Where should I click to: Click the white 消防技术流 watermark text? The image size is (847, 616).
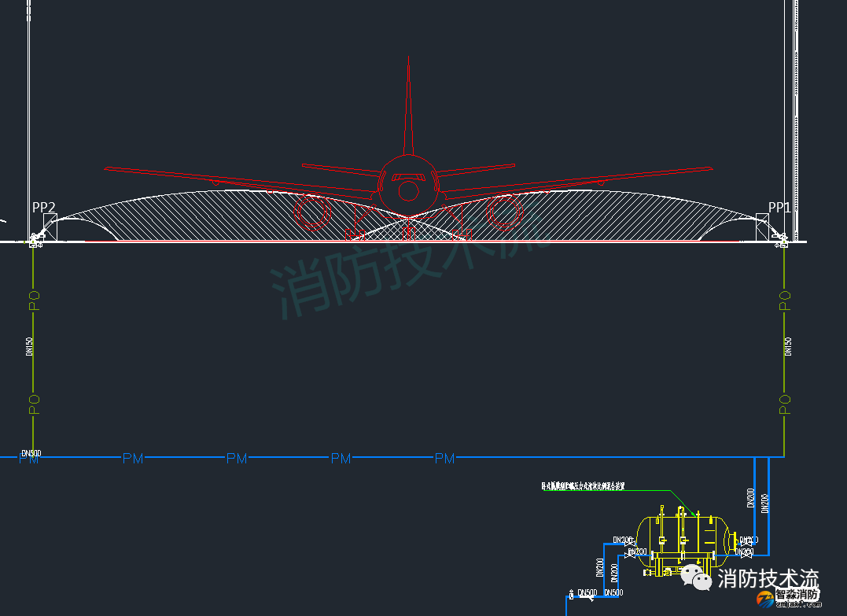[768, 579]
